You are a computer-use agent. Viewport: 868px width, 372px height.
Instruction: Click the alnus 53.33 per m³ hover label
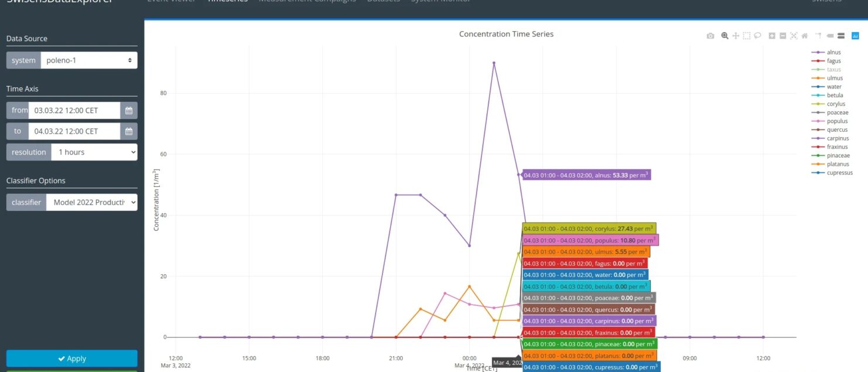[x=586, y=175]
